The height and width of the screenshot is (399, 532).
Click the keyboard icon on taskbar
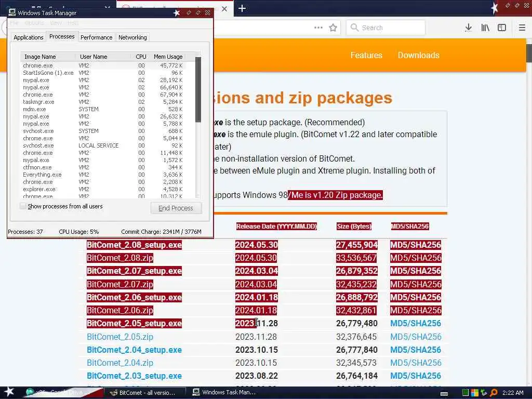click(444, 394)
